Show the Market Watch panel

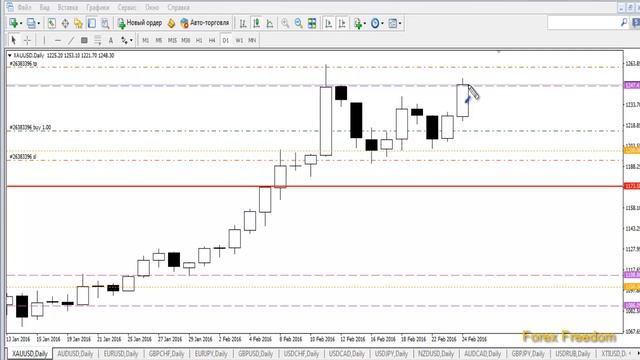click(51, 23)
